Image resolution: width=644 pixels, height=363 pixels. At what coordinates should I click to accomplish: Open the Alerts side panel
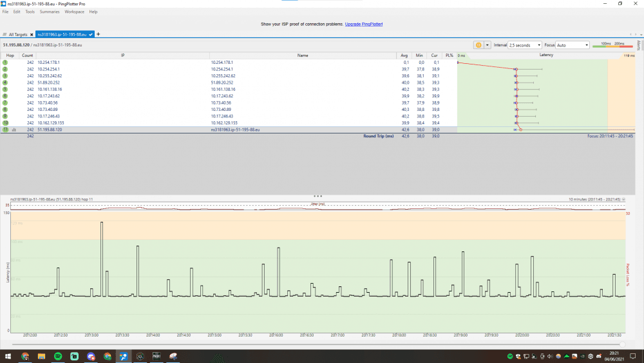click(638, 45)
